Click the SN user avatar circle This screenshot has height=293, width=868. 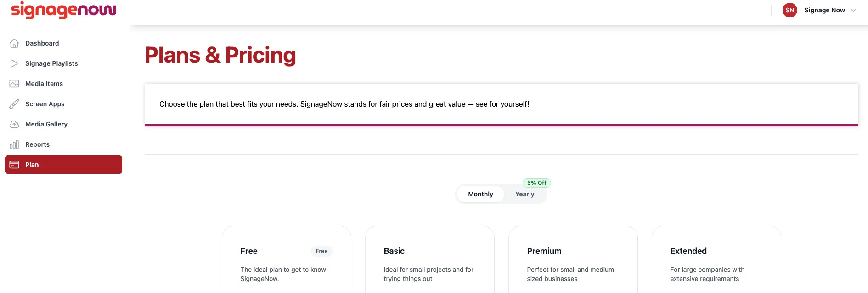pyautogui.click(x=790, y=10)
